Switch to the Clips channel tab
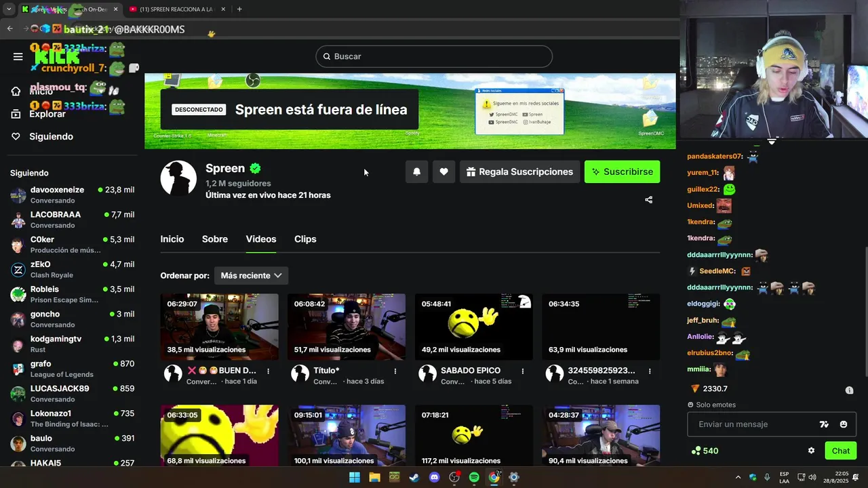Viewport: 868px width, 488px height. click(x=305, y=239)
